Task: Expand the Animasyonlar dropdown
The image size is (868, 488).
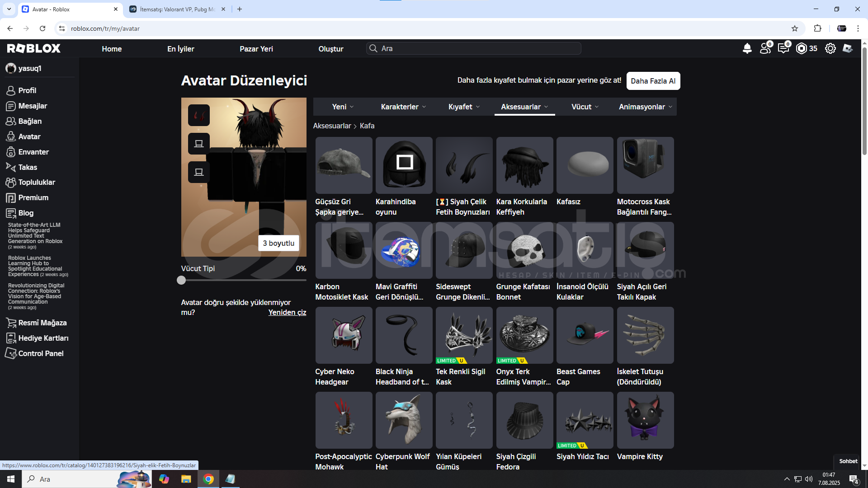Action: pos(646,107)
